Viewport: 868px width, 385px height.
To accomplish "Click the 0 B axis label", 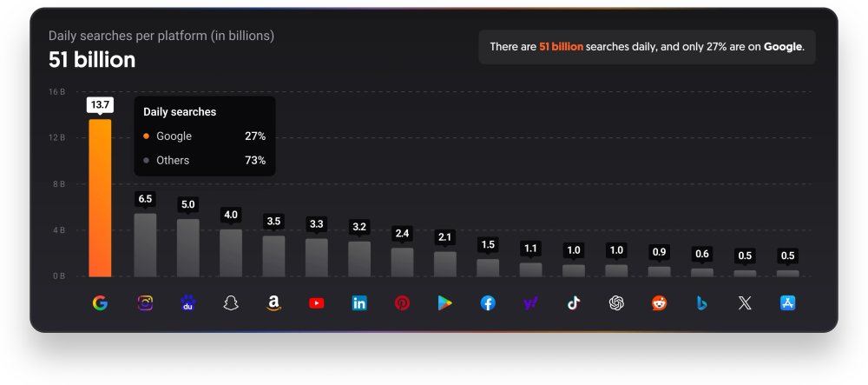I will tap(59, 275).
